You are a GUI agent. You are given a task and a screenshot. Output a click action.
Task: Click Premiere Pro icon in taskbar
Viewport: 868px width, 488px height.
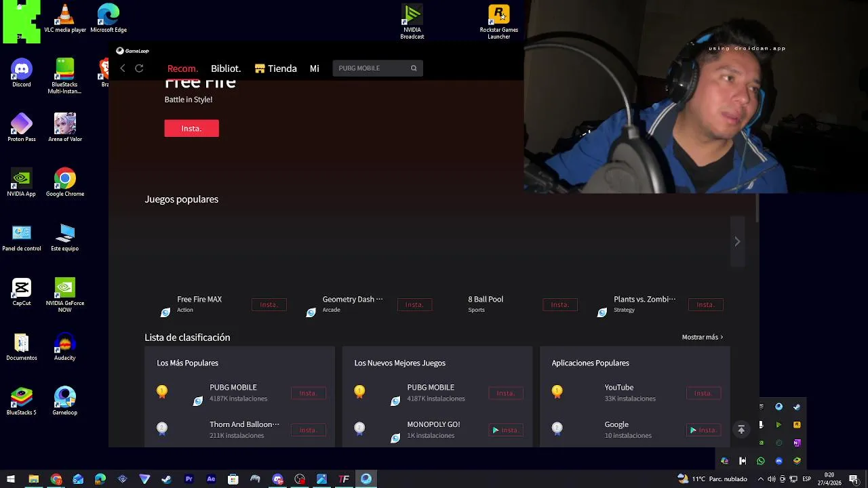pyautogui.click(x=189, y=479)
